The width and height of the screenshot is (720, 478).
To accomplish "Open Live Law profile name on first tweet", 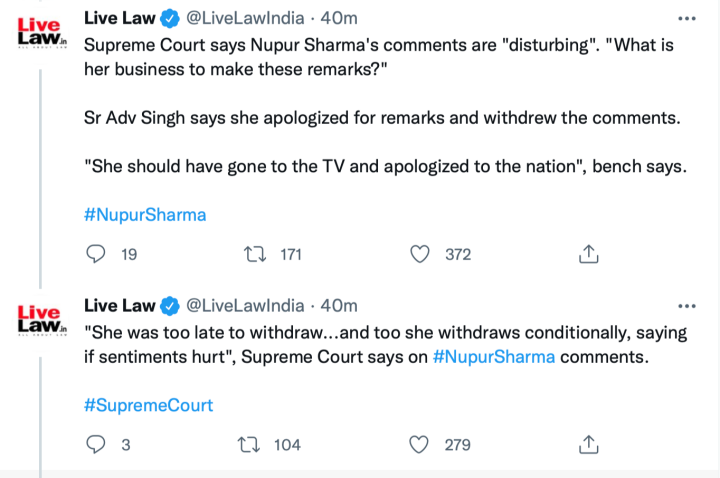I will tap(119, 19).
